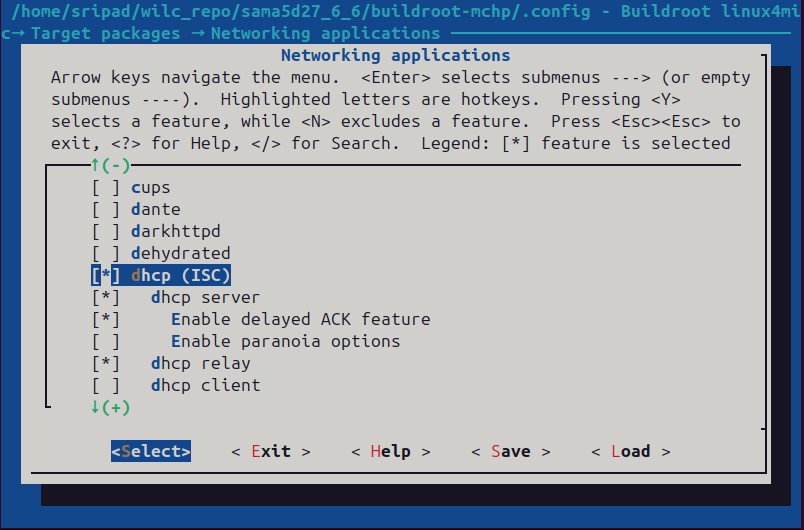
Task: Select Enable delayed ACK feature label
Action: (301, 320)
